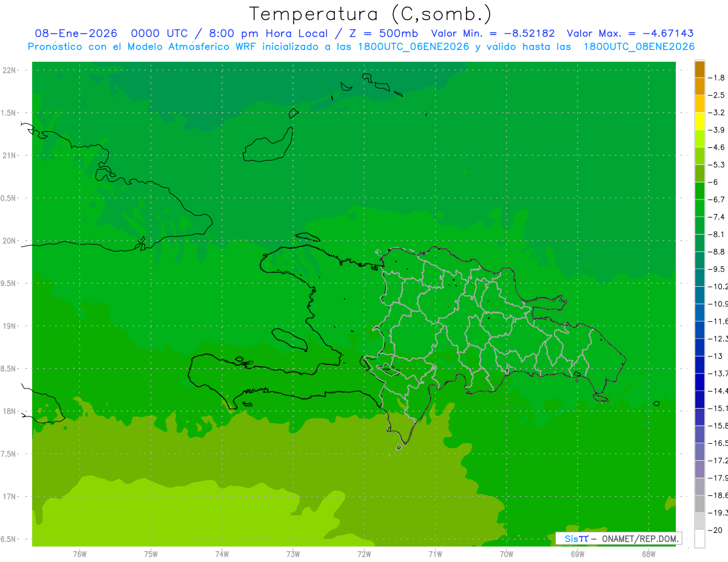Pick the teal swatch between -9.5 and -10.2
Screen dimensions: 728x562
[x=699, y=278]
